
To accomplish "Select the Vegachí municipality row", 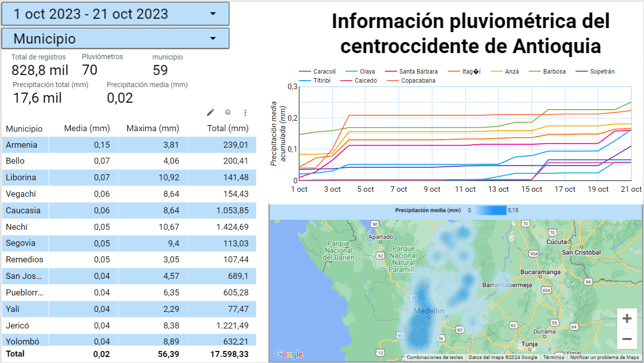I will click(x=129, y=194).
